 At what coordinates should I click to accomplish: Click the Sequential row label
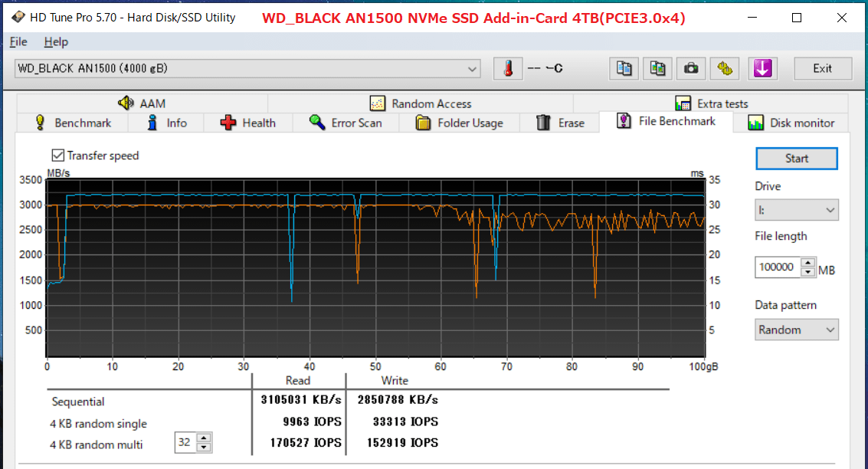point(78,402)
